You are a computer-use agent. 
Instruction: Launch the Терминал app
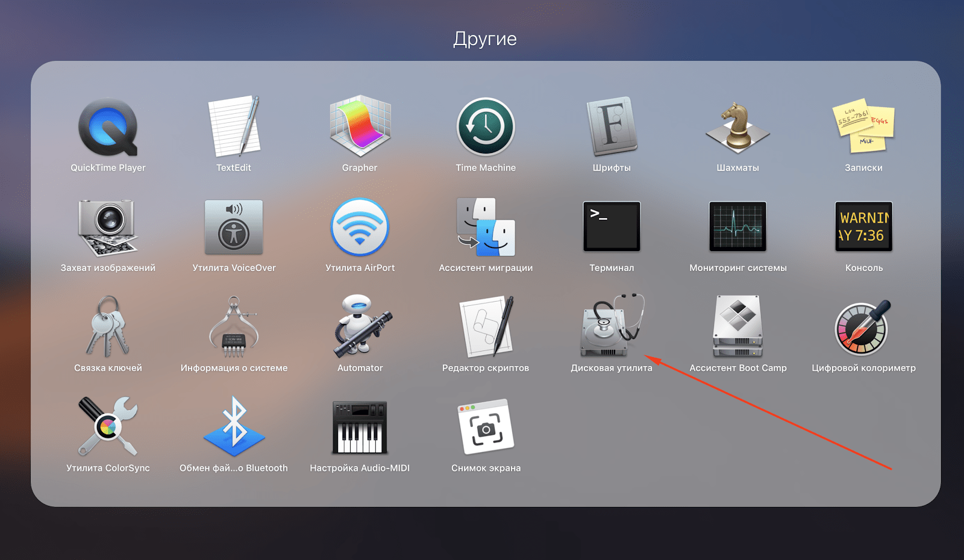(612, 227)
